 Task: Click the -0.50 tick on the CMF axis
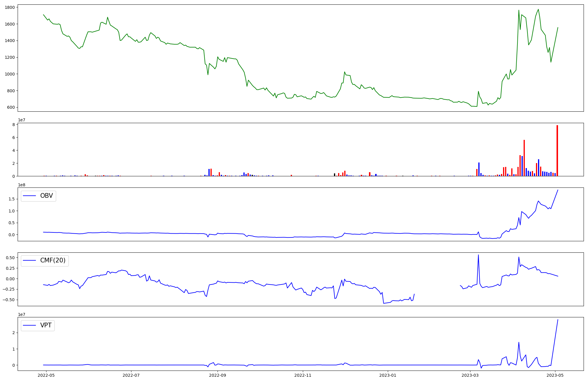pyautogui.click(x=9, y=300)
